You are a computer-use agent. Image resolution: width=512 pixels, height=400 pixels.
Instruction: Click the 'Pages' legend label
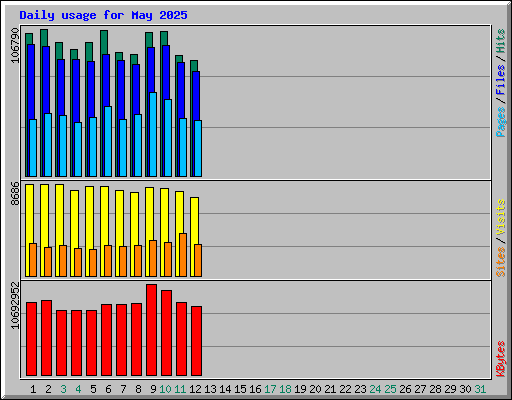(x=501, y=122)
